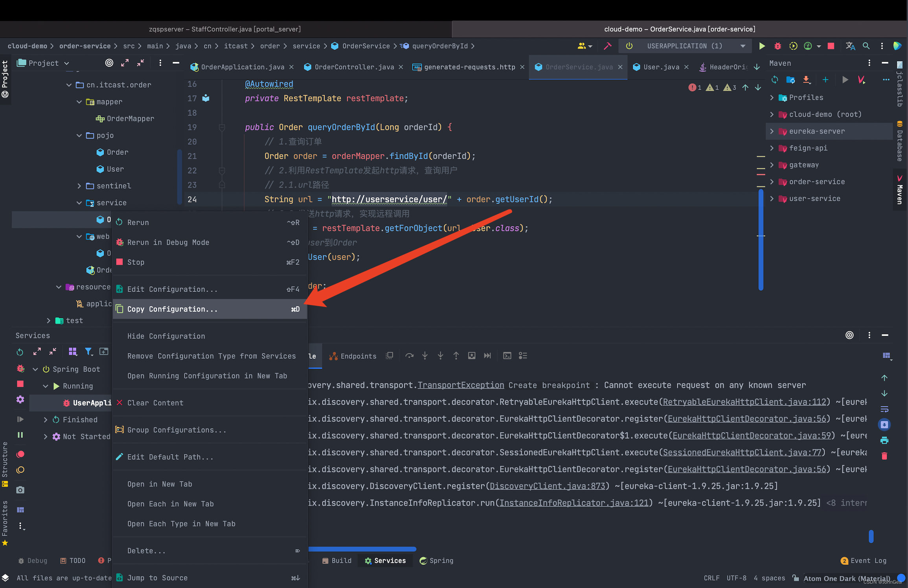908x588 pixels.
Task: Expand eureka-server in Maven panel
Action: point(772,131)
